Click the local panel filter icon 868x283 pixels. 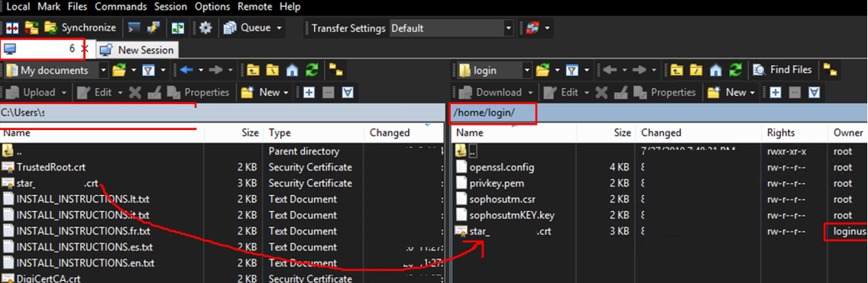point(148,70)
